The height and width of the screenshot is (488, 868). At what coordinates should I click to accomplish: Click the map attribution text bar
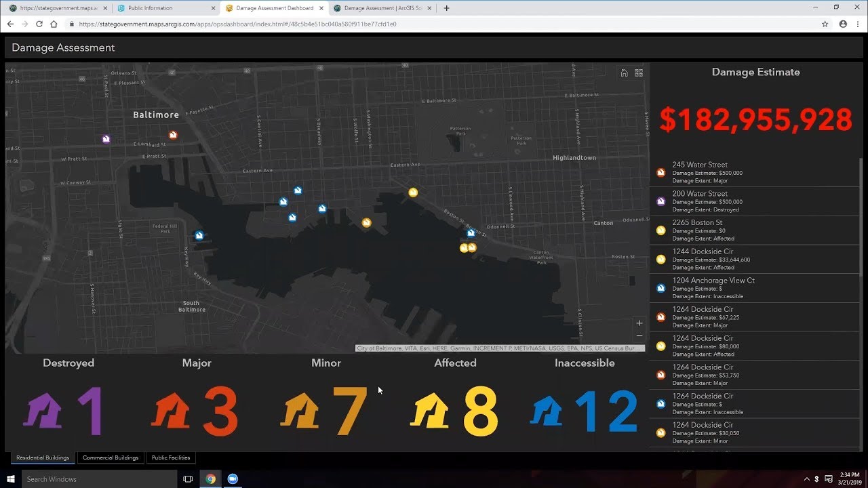click(500, 348)
